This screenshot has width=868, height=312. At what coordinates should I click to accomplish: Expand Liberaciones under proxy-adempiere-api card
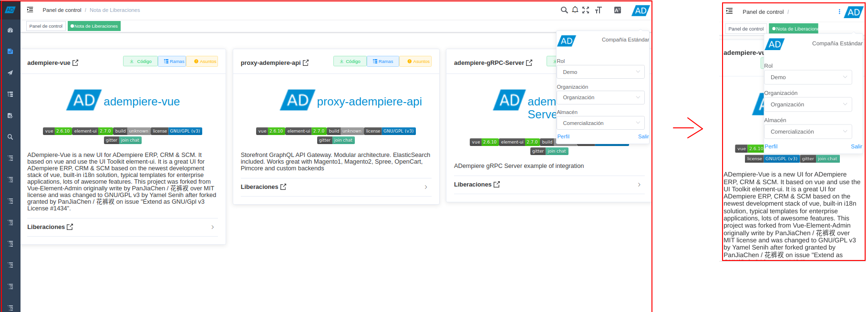click(x=425, y=187)
